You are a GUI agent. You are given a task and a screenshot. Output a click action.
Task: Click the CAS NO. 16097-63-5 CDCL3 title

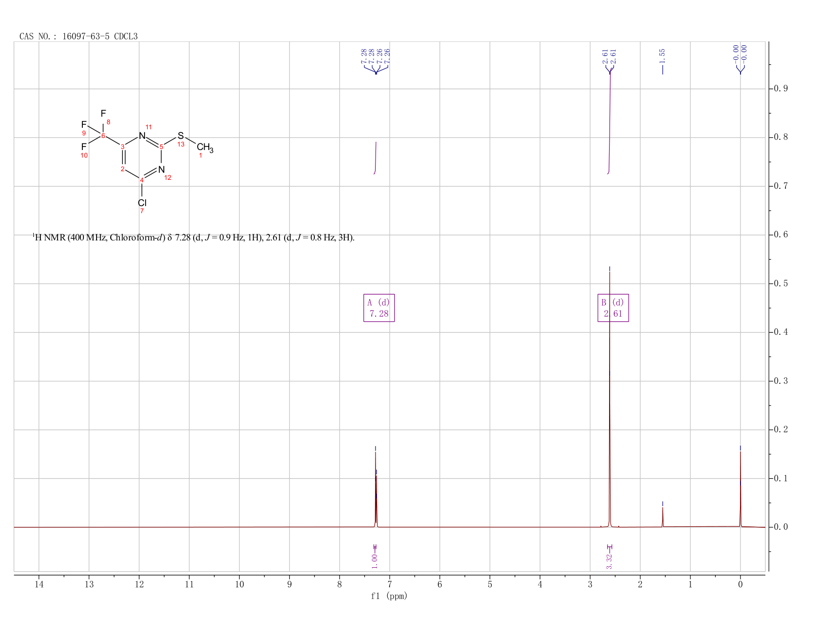(78, 36)
